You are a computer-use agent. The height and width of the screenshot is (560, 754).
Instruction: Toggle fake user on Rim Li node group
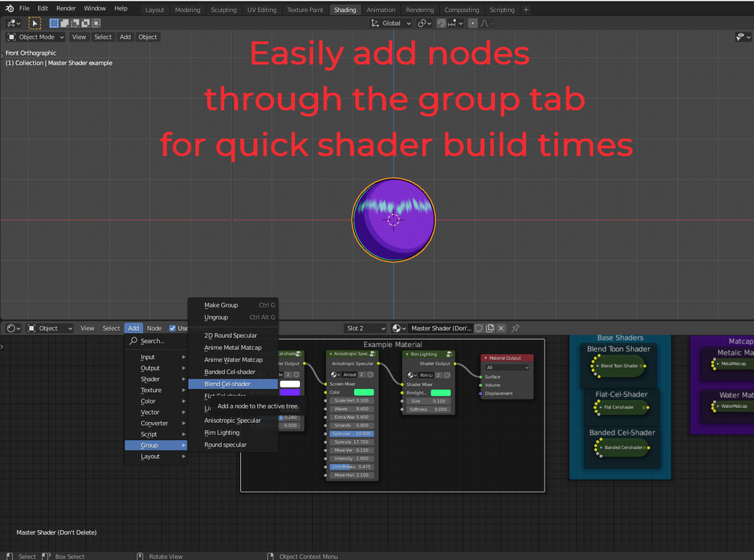coord(447,376)
